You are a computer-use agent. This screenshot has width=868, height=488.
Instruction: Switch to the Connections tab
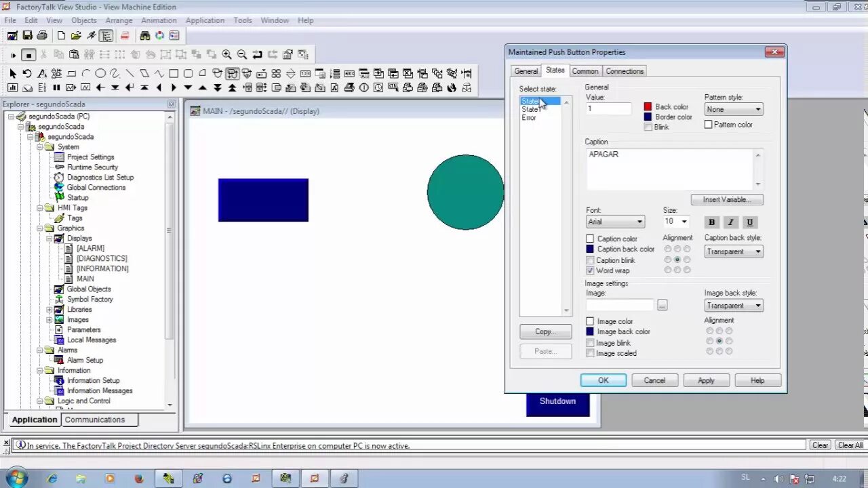(625, 71)
